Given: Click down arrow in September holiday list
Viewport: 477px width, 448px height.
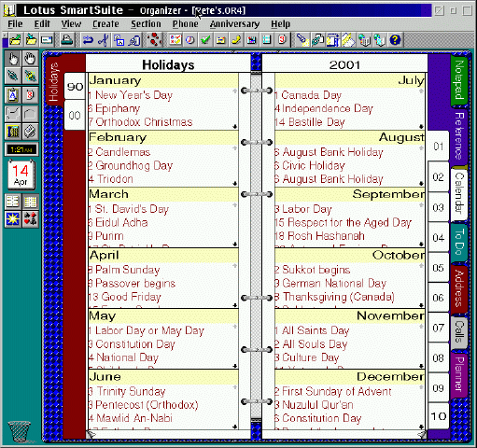Looking at the screenshot, I should (x=421, y=244).
